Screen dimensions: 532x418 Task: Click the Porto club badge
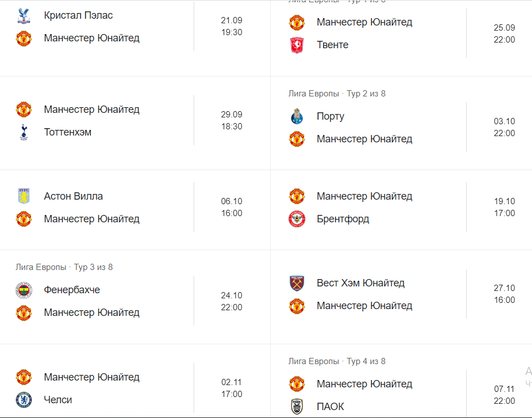[297, 116]
